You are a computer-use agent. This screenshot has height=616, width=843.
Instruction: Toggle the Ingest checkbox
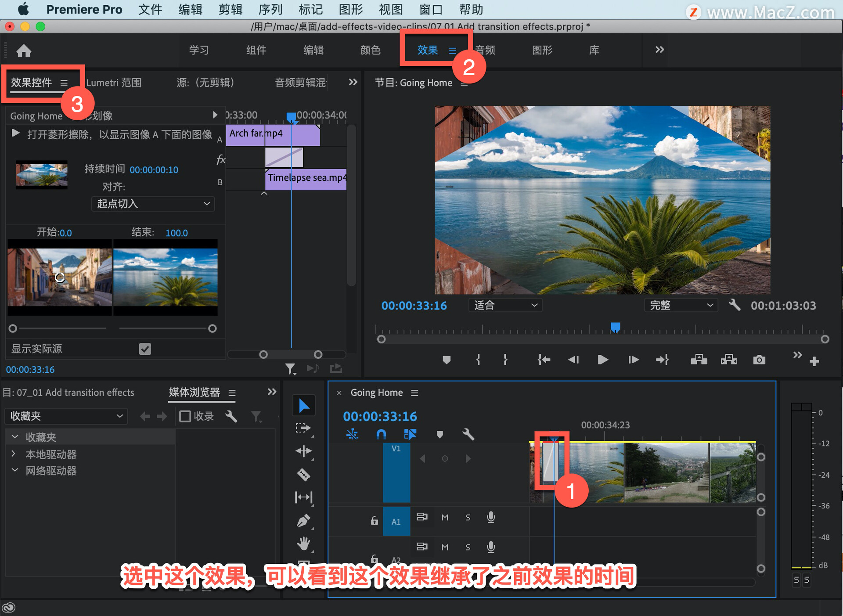click(185, 416)
